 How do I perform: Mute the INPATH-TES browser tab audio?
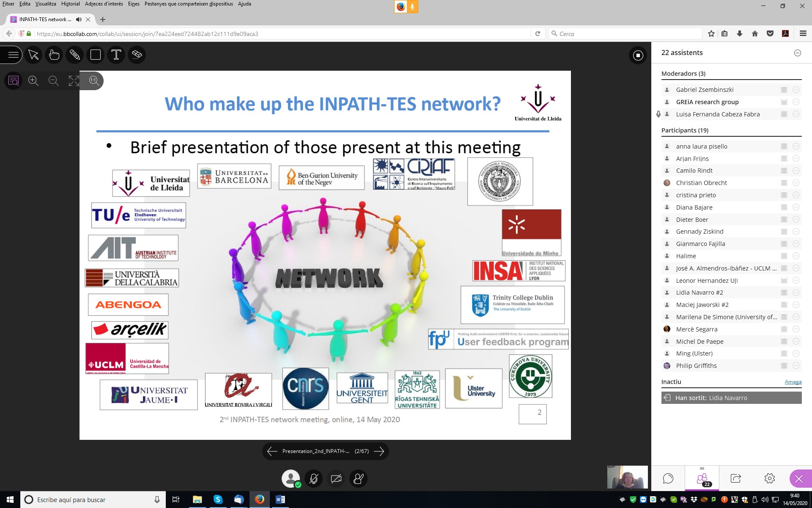[x=79, y=19]
